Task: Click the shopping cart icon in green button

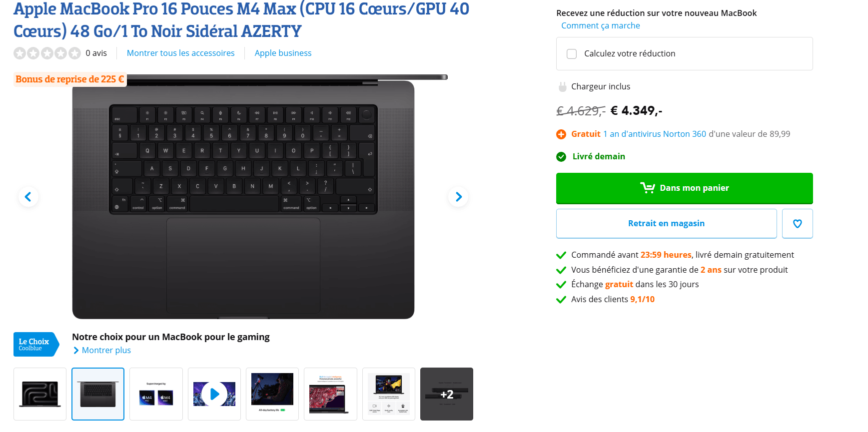Action: 648,188
